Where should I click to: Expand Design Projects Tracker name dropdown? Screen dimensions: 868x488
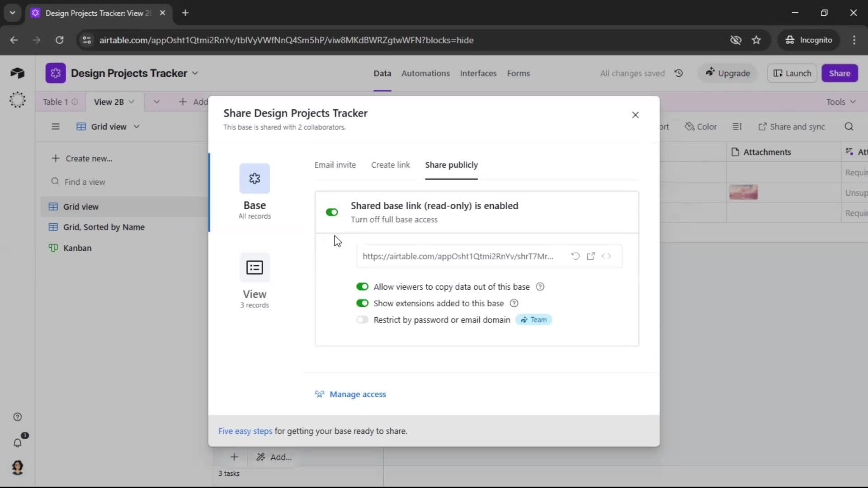point(195,73)
